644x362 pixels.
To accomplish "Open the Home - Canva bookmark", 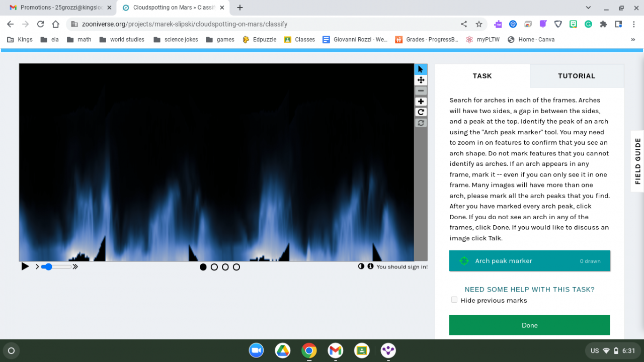I will click(x=531, y=39).
